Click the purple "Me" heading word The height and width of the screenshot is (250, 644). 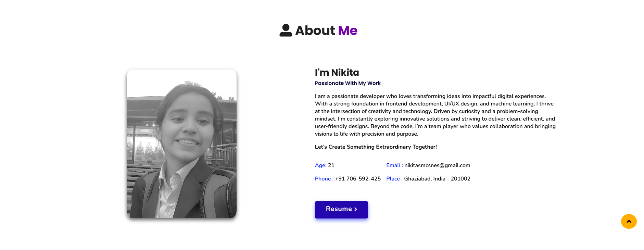348,30
